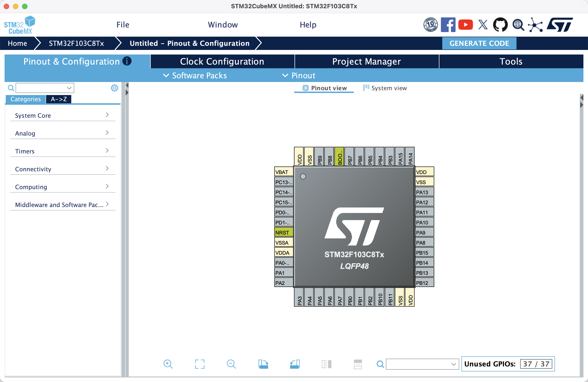Image resolution: width=588 pixels, height=382 pixels.
Task: Open the File menu
Action: click(123, 25)
